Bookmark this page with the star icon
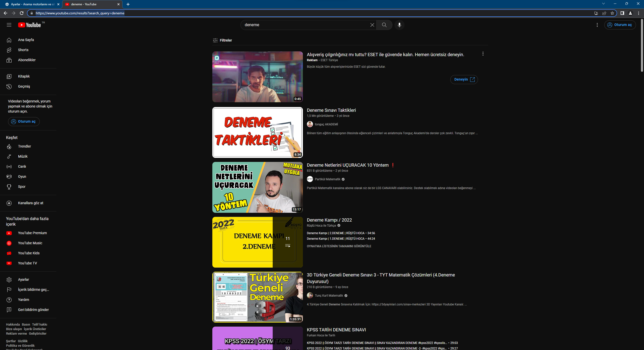Screen dimensions: 644x350 click(612, 13)
